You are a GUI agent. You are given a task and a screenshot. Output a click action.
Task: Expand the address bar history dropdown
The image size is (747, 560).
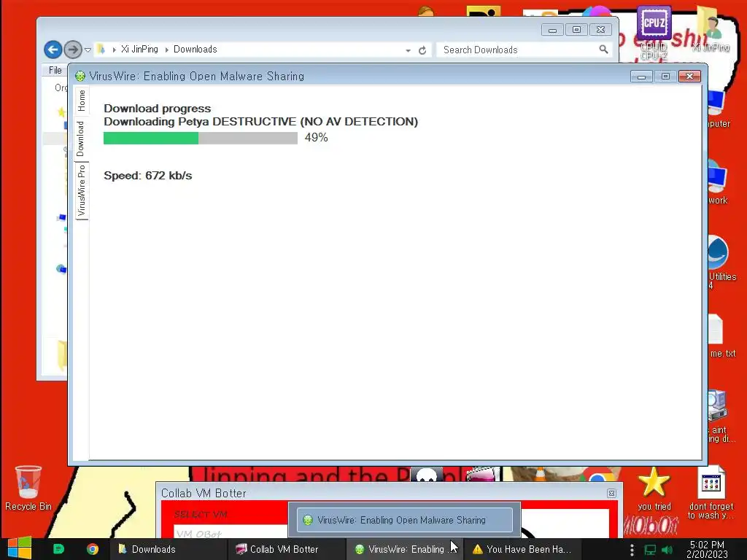tap(409, 50)
